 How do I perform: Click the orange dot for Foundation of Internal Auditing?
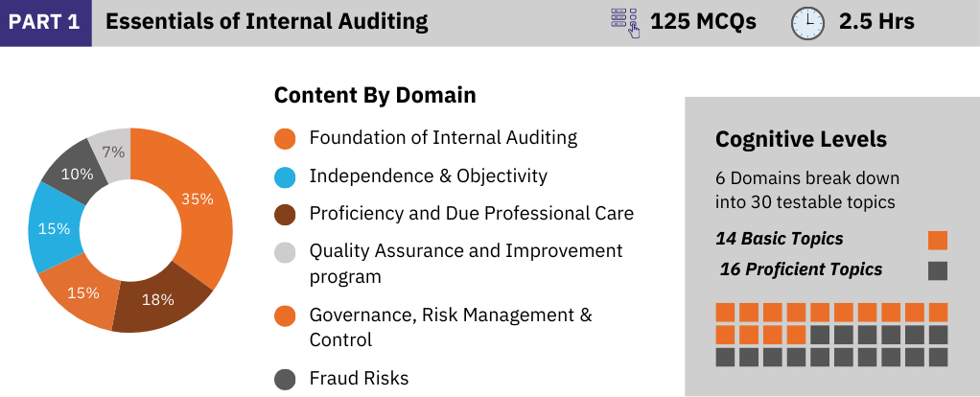[285, 138]
